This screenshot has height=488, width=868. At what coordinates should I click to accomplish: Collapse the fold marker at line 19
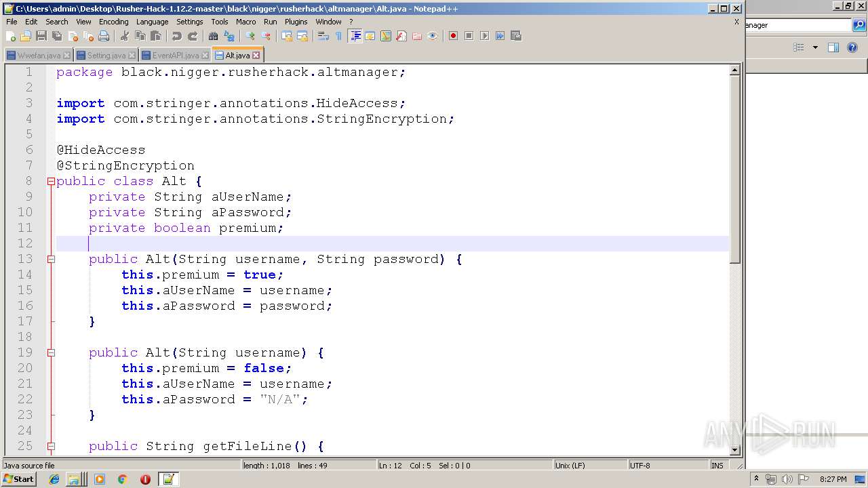coord(51,353)
